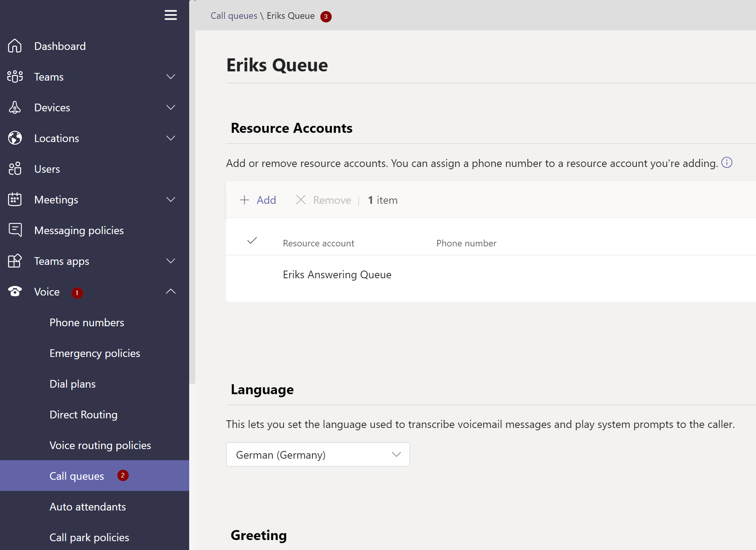This screenshot has width=756, height=550.
Task: Expand the Meetings menu chevron
Action: [170, 200]
